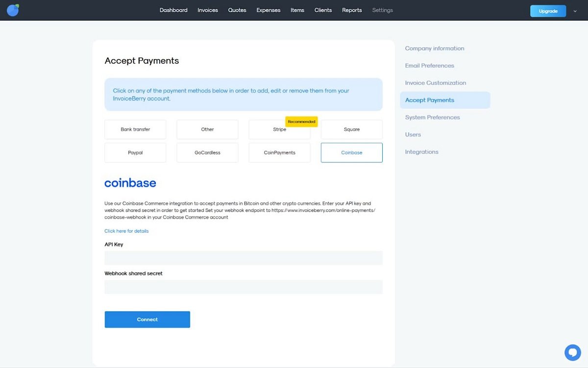Select the Square payment method
This screenshot has width=588, height=368.
click(x=351, y=129)
